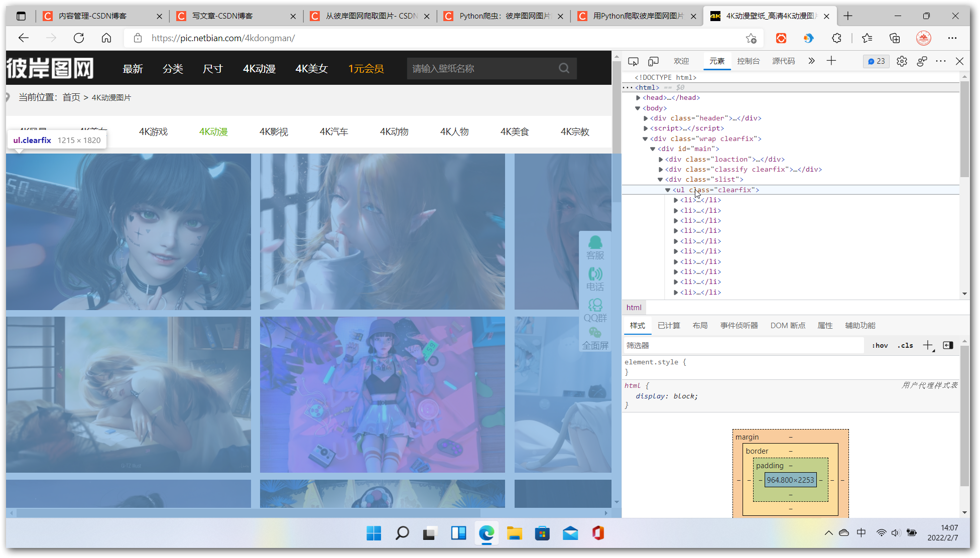This screenshot has width=980, height=558.
Task: Open the 4K游戏 category link
Action: tap(153, 132)
